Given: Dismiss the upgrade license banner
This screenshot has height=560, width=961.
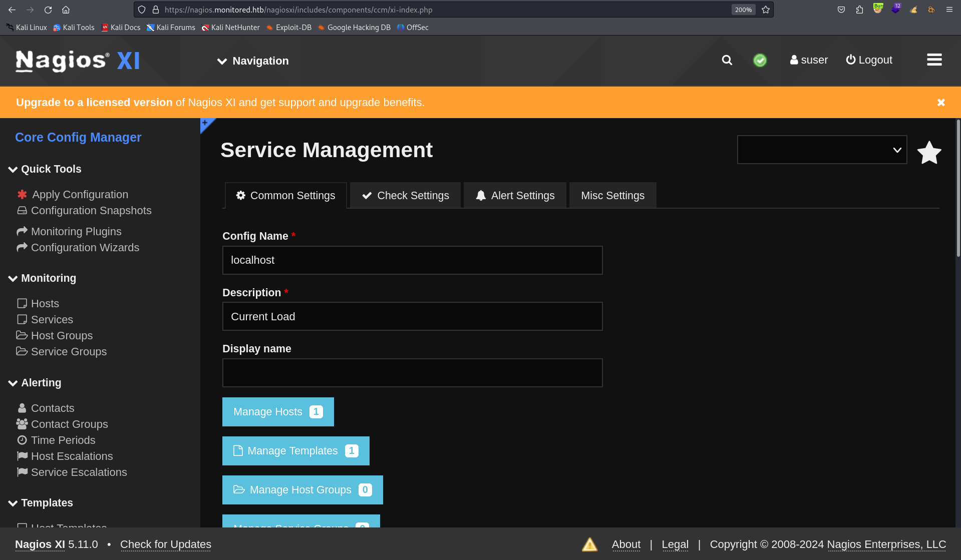Looking at the screenshot, I should (x=941, y=103).
